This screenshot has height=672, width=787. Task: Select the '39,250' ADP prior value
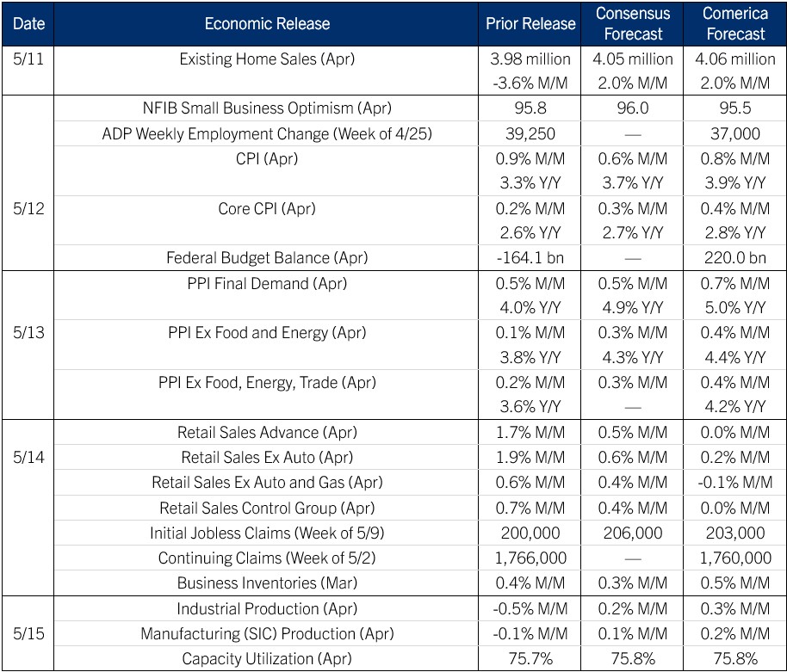tap(530, 134)
